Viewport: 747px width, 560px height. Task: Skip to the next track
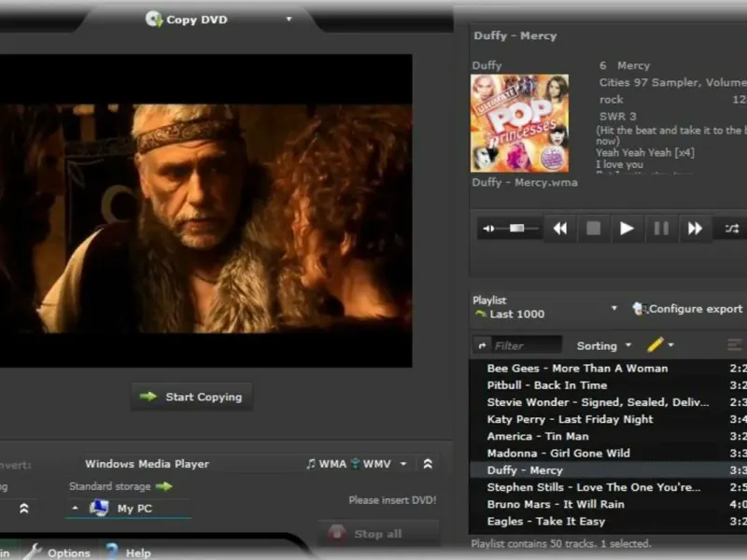695,229
